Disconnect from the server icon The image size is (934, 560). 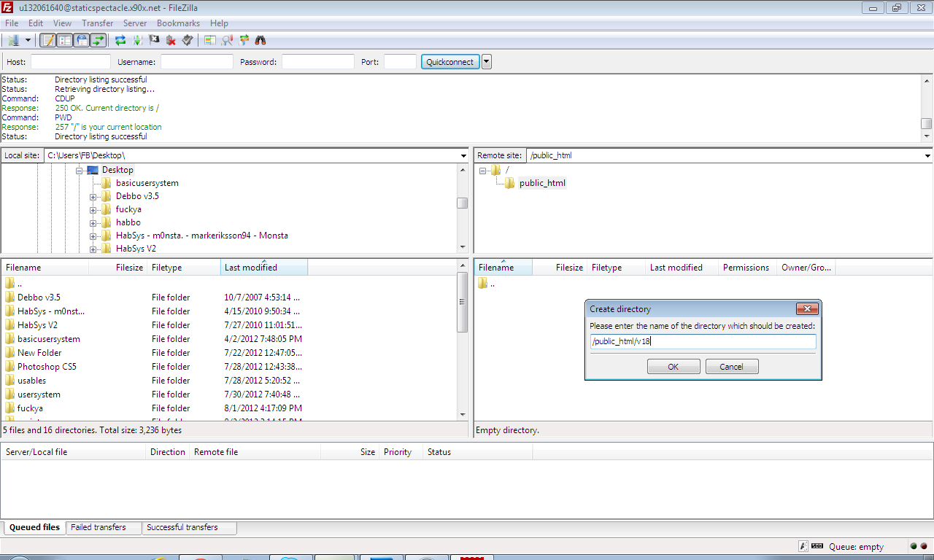171,40
